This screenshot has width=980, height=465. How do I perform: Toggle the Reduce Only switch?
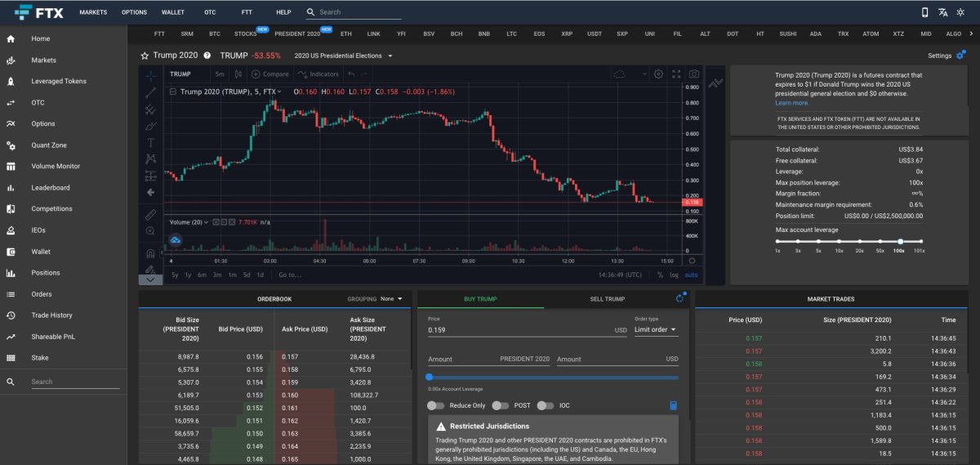point(435,405)
